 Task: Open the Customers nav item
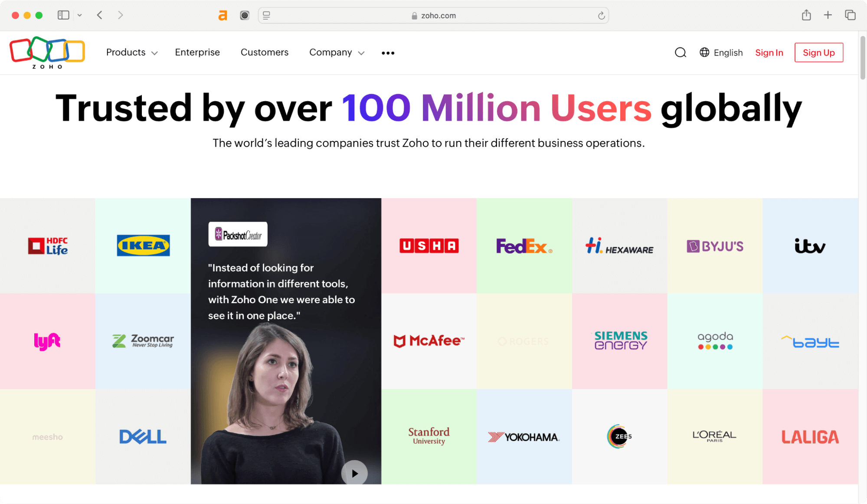(x=265, y=52)
